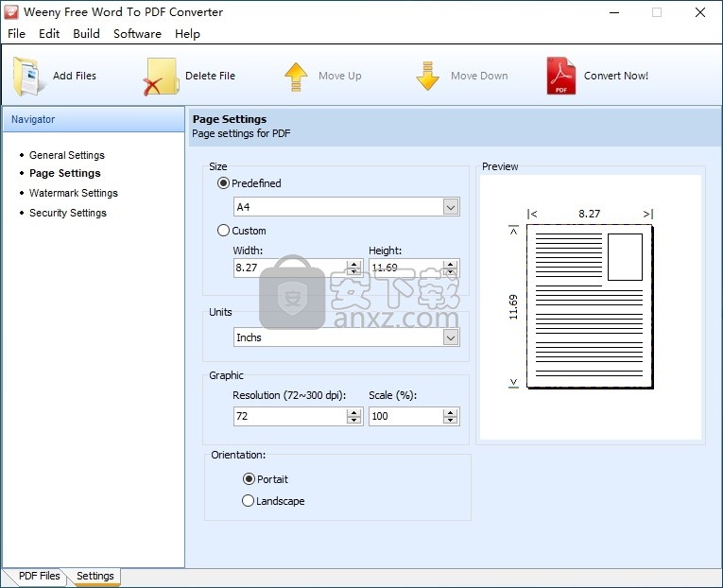This screenshot has width=723, height=588.
Task: Click the Convert Now! button label
Action: [616, 76]
